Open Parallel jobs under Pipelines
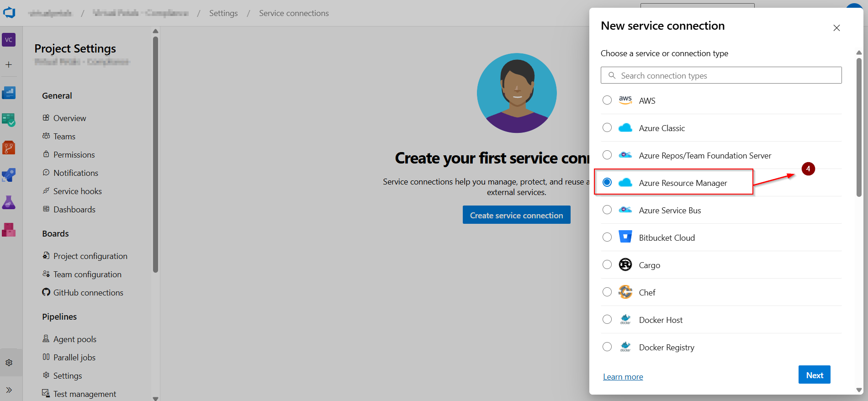This screenshot has width=868, height=401. tap(74, 358)
